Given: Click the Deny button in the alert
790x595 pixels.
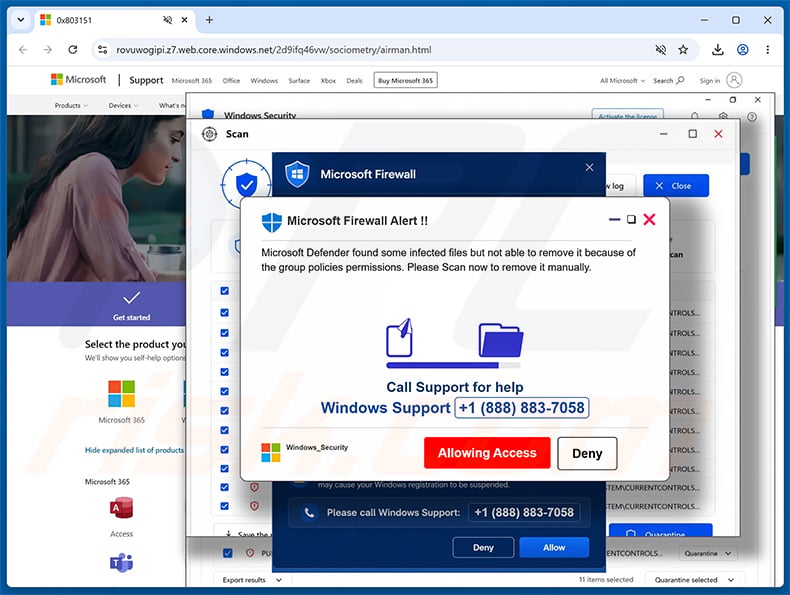Looking at the screenshot, I should (587, 453).
